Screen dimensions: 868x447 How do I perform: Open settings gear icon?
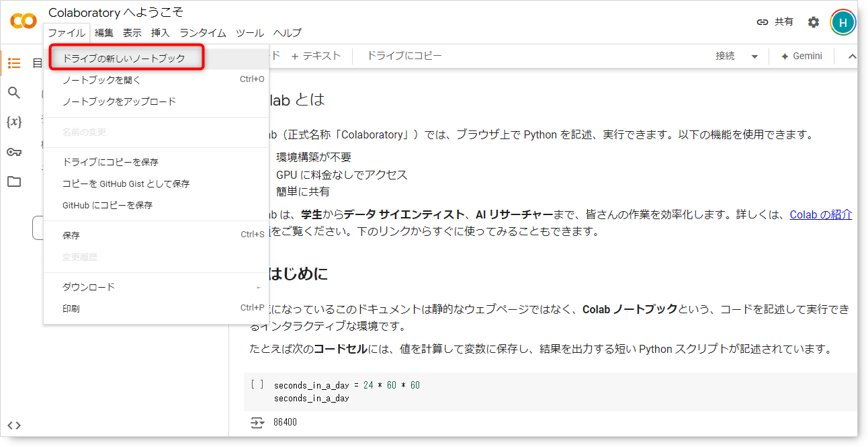[x=814, y=22]
